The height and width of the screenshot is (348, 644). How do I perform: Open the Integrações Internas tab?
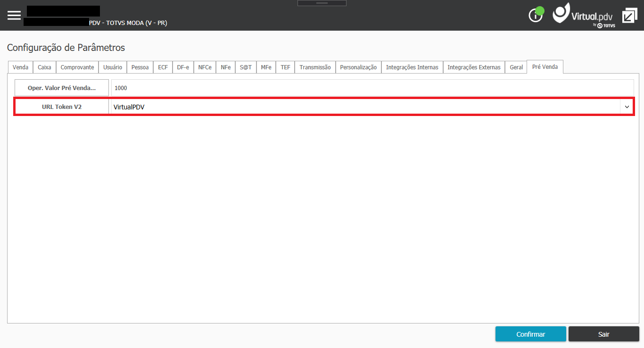click(x=412, y=67)
